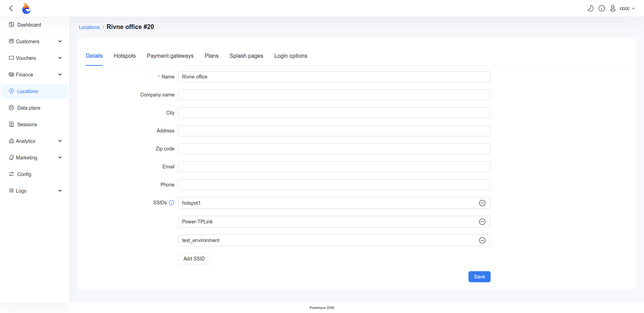644x313 pixels.
Task: Click the Config sliders icon
Action: tap(11, 174)
